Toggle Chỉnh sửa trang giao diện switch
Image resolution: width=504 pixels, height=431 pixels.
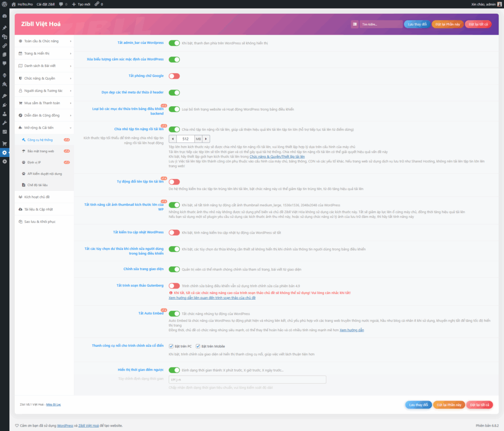174,269
